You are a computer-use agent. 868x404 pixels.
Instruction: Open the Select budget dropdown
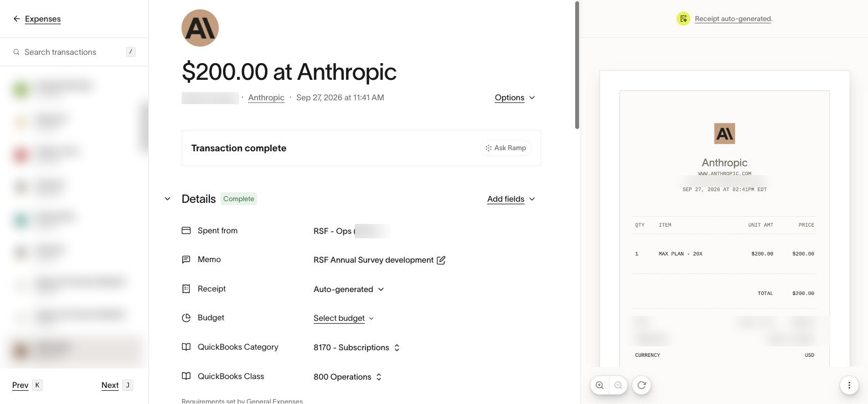344,318
